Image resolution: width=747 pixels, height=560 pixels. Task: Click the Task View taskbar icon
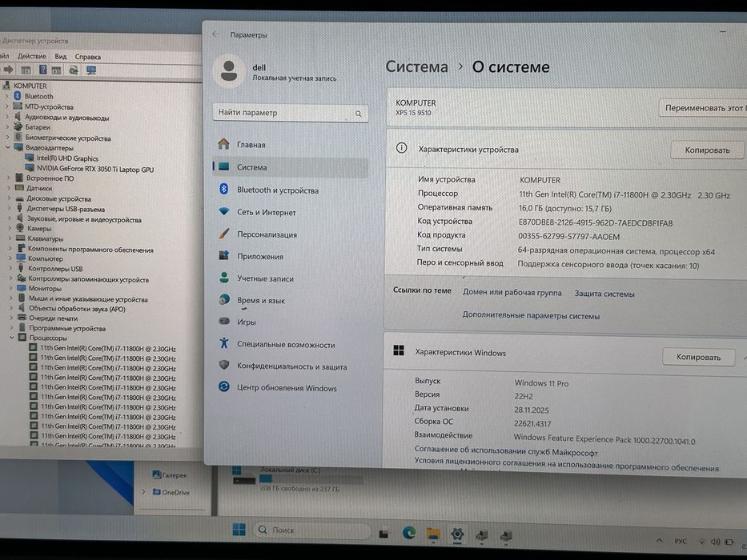(x=384, y=533)
